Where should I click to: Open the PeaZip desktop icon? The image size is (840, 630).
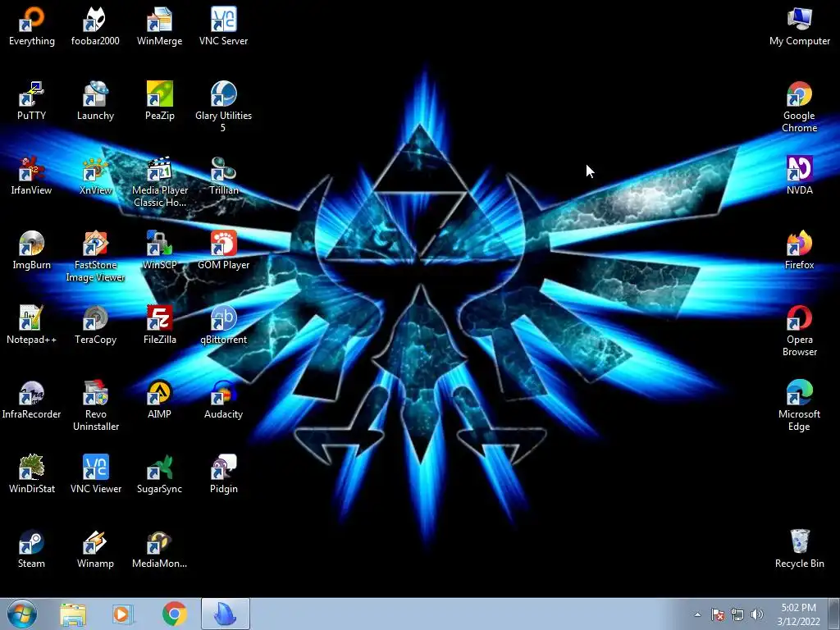click(160, 101)
